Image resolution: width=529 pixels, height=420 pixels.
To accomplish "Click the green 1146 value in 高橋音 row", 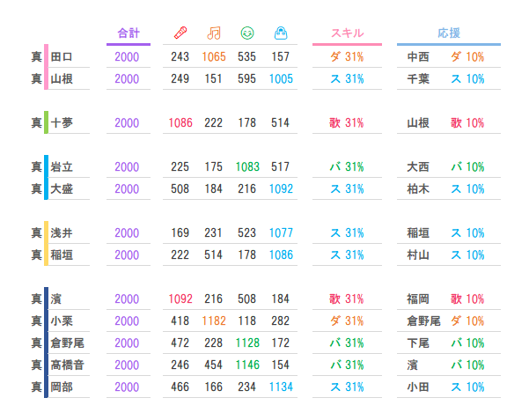I will coord(247,365).
